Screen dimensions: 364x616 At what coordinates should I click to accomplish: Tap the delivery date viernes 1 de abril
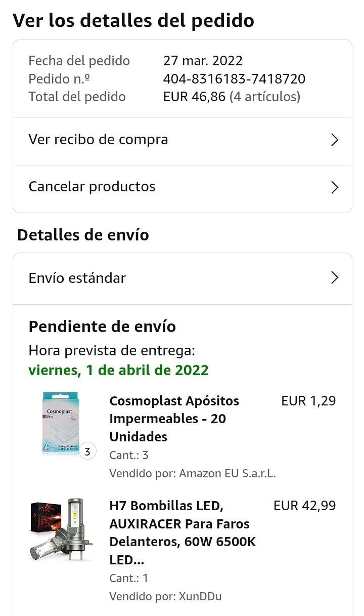(x=118, y=370)
